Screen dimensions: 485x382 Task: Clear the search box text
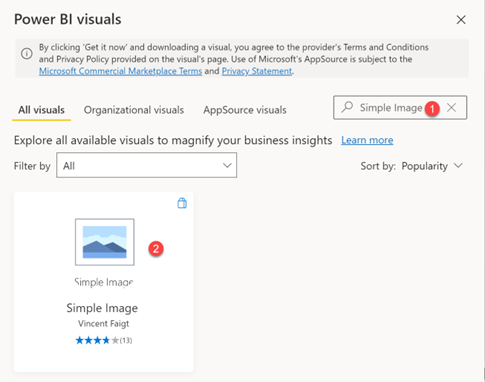[x=452, y=107]
